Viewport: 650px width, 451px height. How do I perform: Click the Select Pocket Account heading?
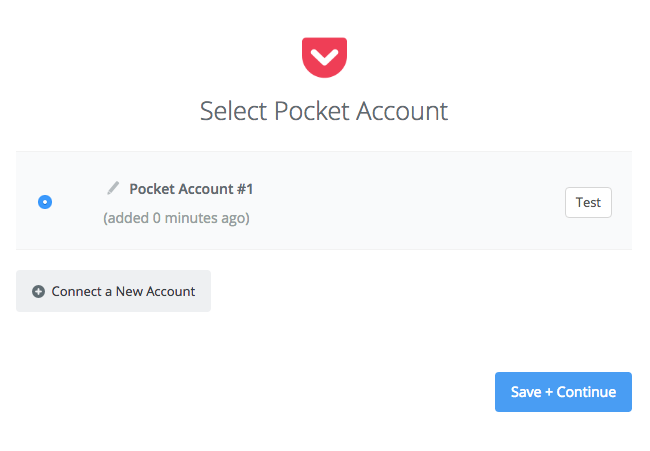click(324, 111)
